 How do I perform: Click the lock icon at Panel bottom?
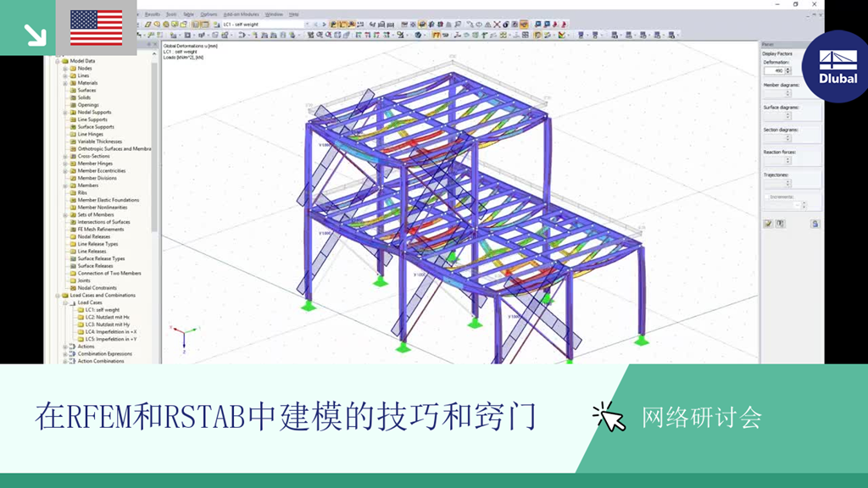[x=815, y=224]
